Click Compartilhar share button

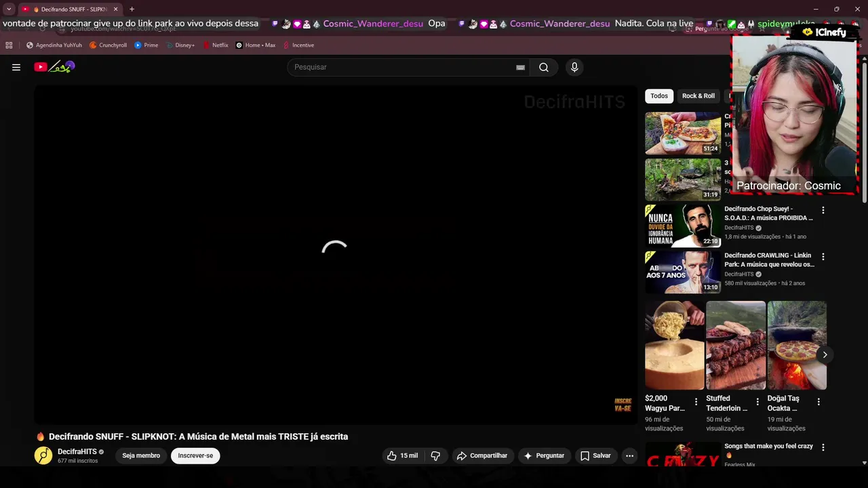coord(482,455)
